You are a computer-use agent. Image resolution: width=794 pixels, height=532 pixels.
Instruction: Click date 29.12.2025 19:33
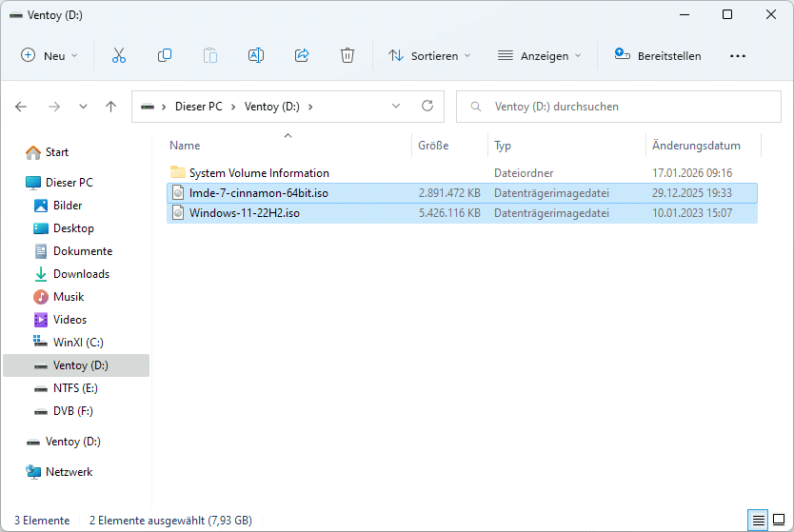point(692,193)
